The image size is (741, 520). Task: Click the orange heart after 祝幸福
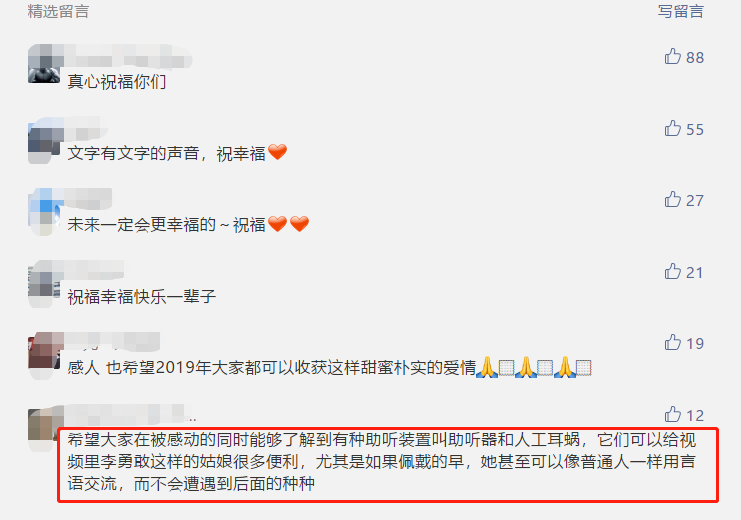pyautogui.click(x=277, y=152)
